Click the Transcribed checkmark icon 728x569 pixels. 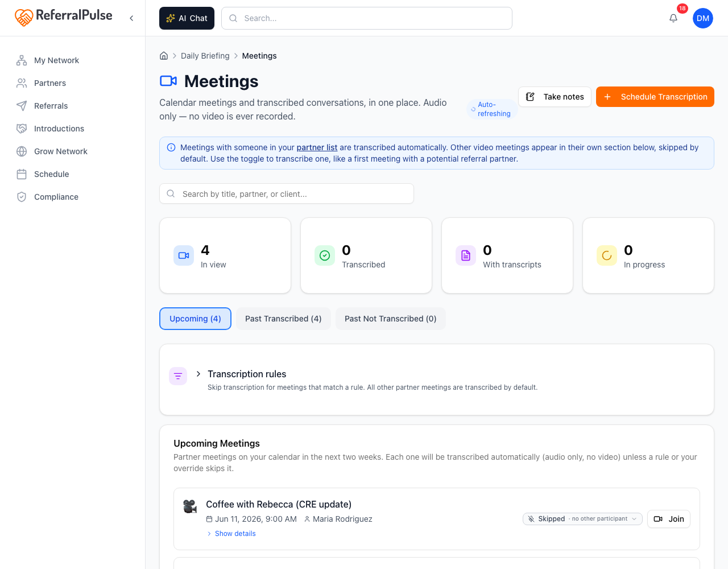pos(325,255)
